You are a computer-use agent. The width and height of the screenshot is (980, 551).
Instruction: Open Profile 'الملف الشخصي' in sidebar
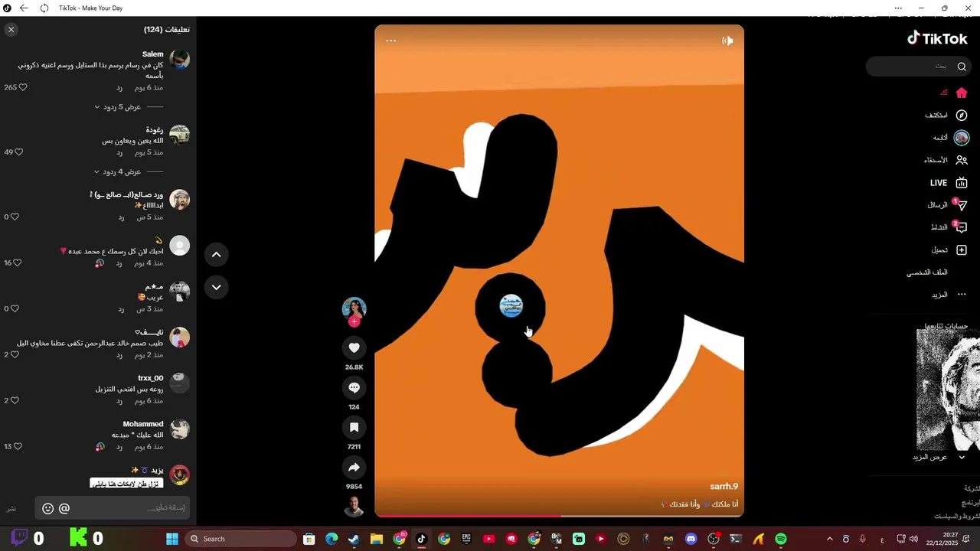[x=927, y=272]
